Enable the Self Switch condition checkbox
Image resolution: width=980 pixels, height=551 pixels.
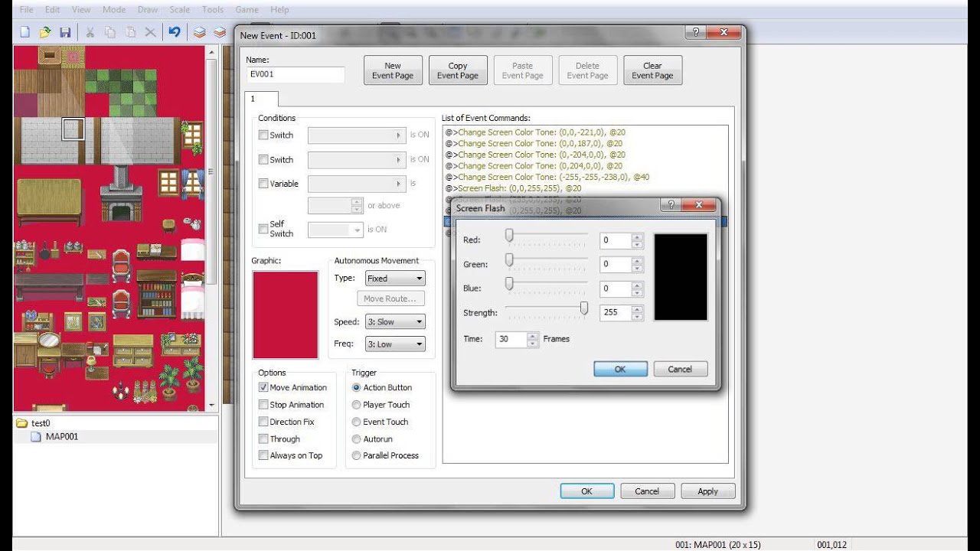coord(263,229)
